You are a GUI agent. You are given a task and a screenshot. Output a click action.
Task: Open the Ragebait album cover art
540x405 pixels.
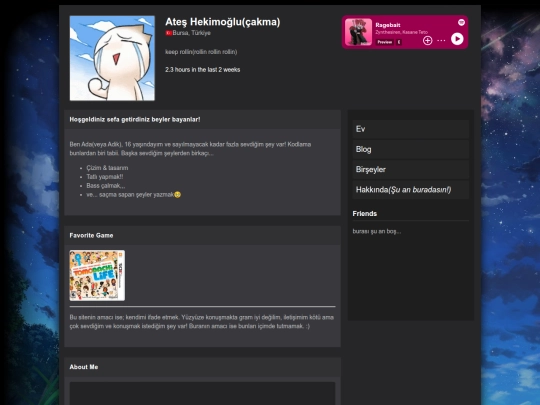tap(359, 32)
